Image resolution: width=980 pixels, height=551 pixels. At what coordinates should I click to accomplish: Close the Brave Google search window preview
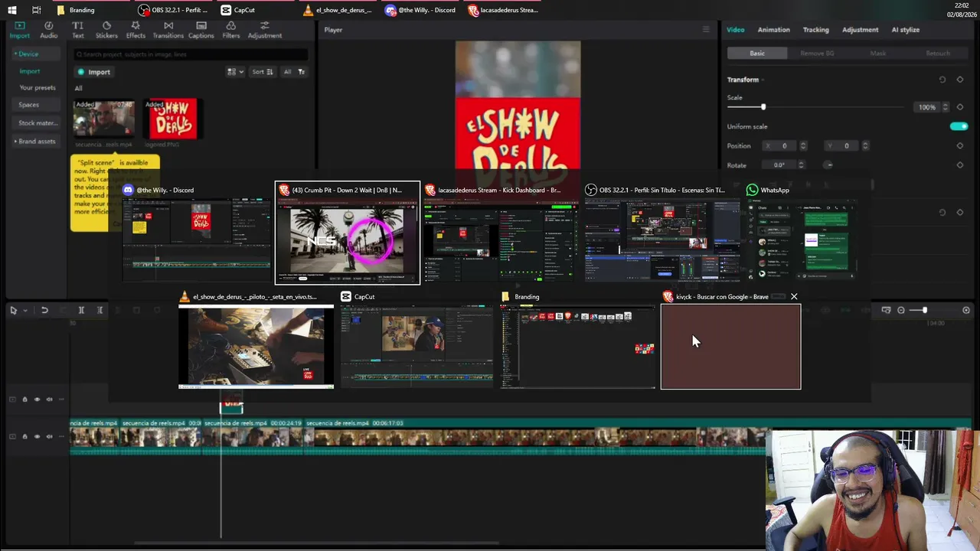click(x=794, y=296)
